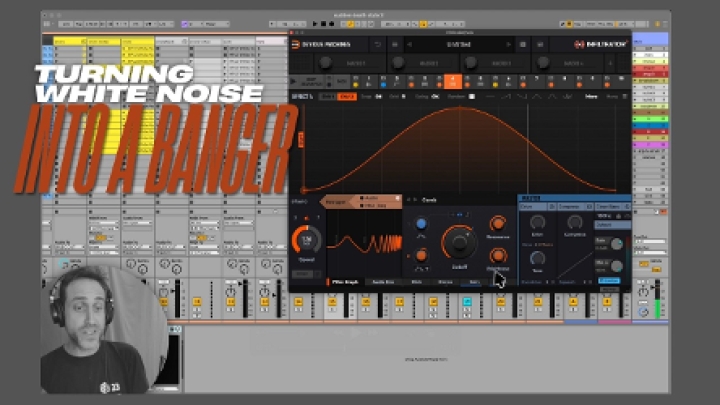Apply the flat line envelope shape
Screen dimensions: 720x405
pos(490,96)
